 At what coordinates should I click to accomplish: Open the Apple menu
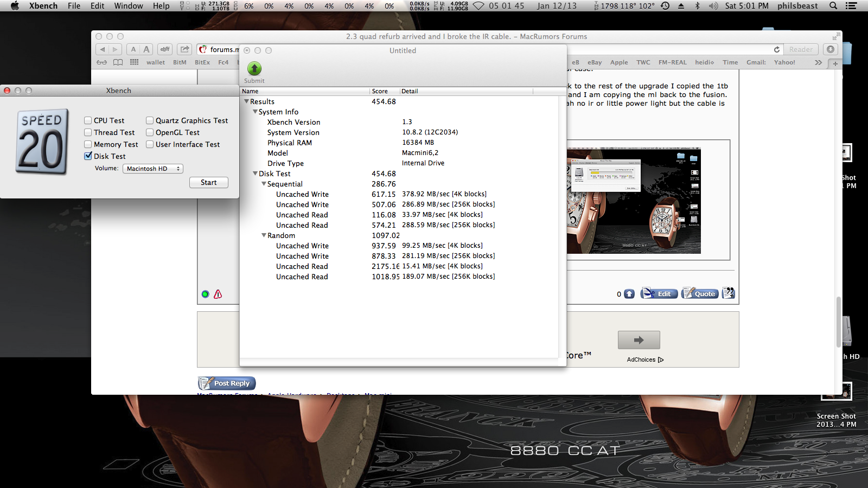pyautogui.click(x=15, y=6)
